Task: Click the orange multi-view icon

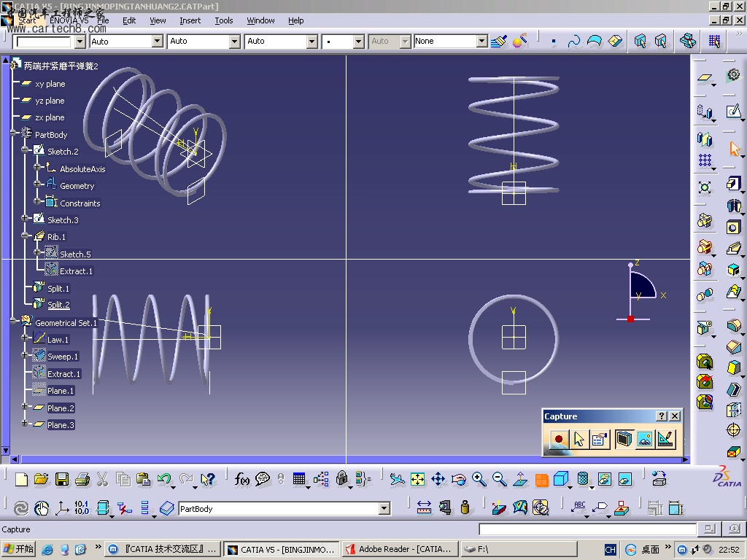Action: click(x=542, y=480)
